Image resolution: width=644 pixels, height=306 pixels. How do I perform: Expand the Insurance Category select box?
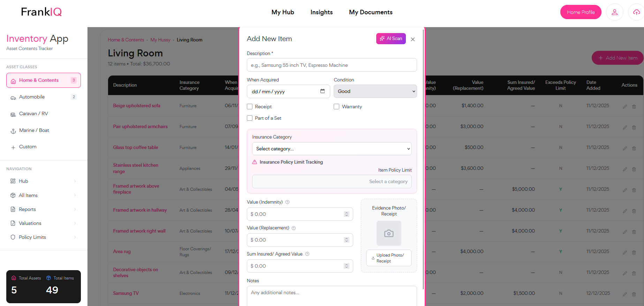tap(332, 149)
